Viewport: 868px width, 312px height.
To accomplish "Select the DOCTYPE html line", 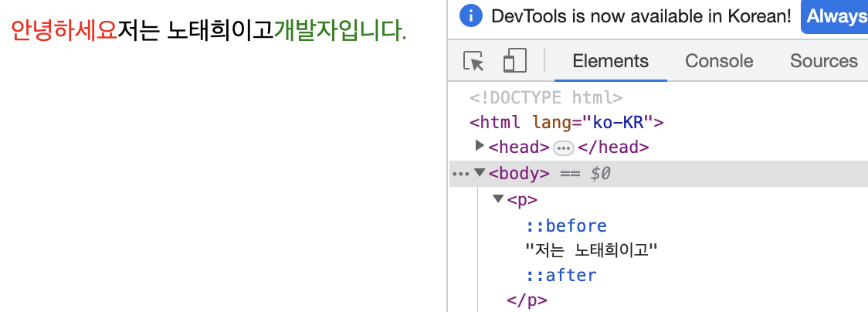I will tap(547, 98).
